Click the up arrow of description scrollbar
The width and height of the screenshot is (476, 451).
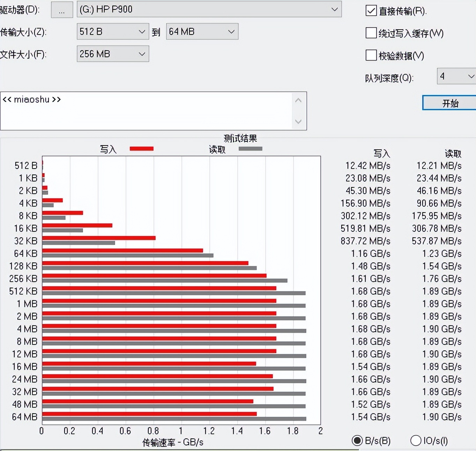coord(298,100)
